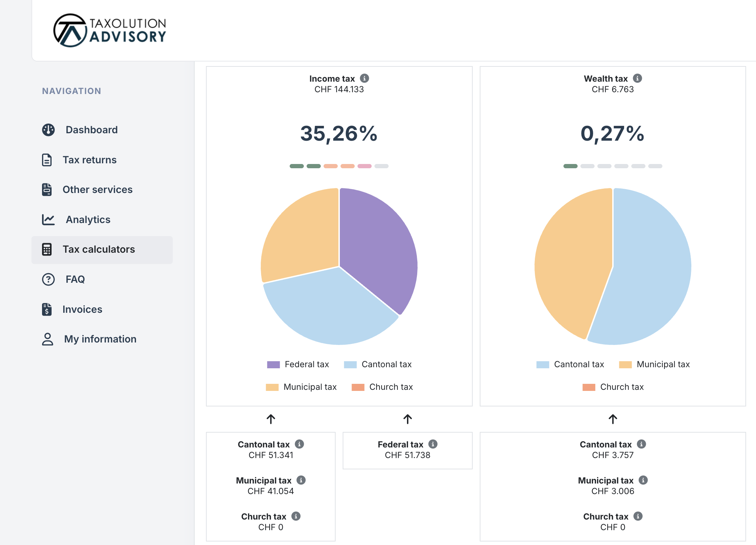Click the Other services file icon
The height and width of the screenshot is (545, 756).
click(48, 189)
